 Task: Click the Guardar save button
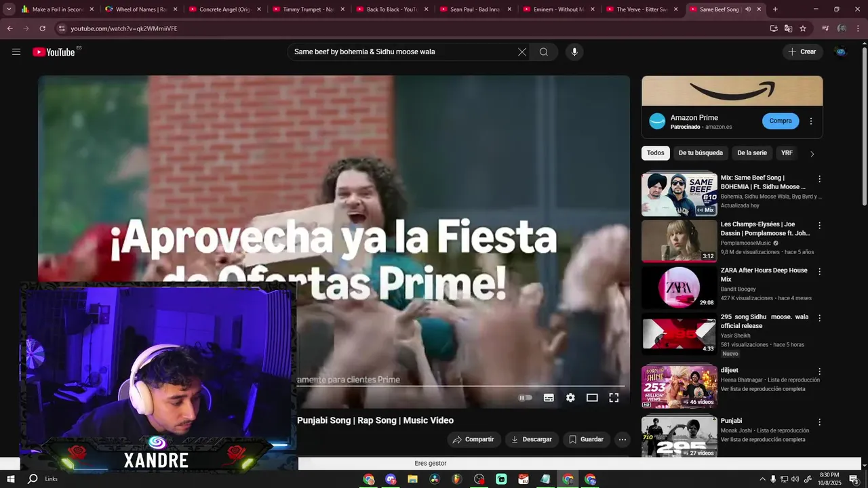pyautogui.click(x=586, y=439)
